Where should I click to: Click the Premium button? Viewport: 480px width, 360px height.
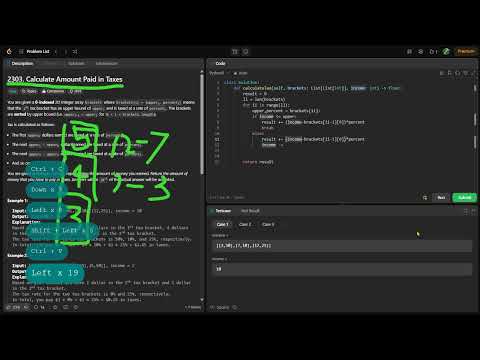tap(466, 51)
